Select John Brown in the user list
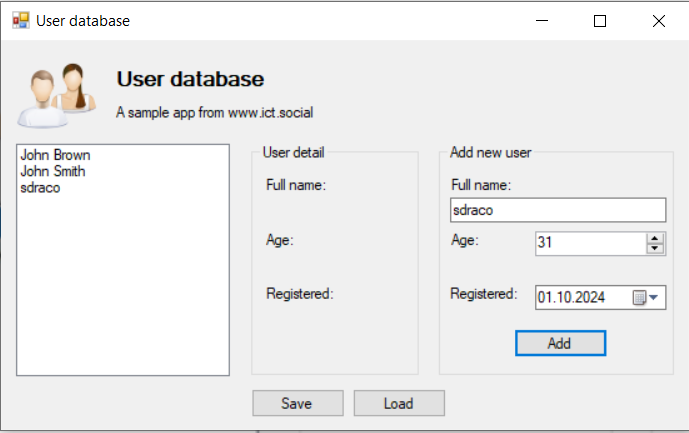Screen dimensions: 689x433 (55, 155)
